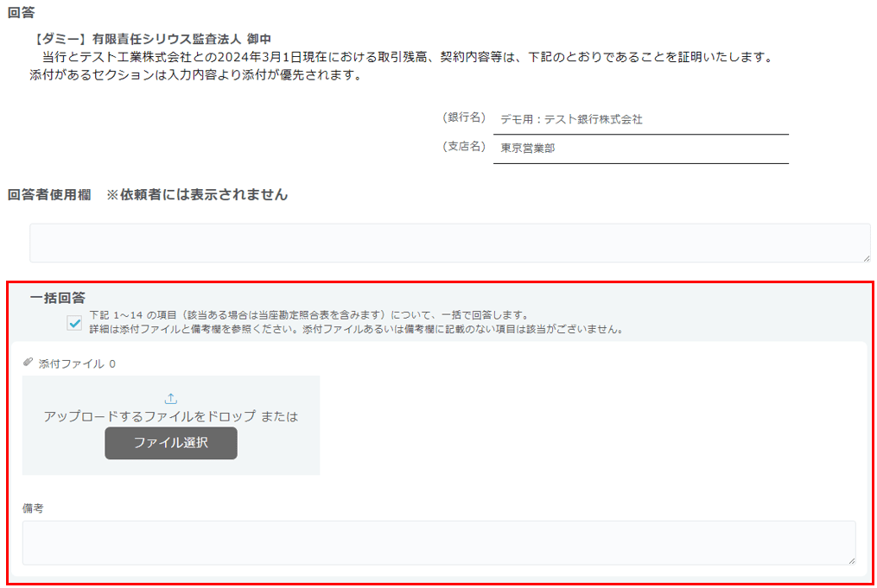Click the 一括回答 section heading
Viewport: 877px width, 588px height.
click(57, 298)
